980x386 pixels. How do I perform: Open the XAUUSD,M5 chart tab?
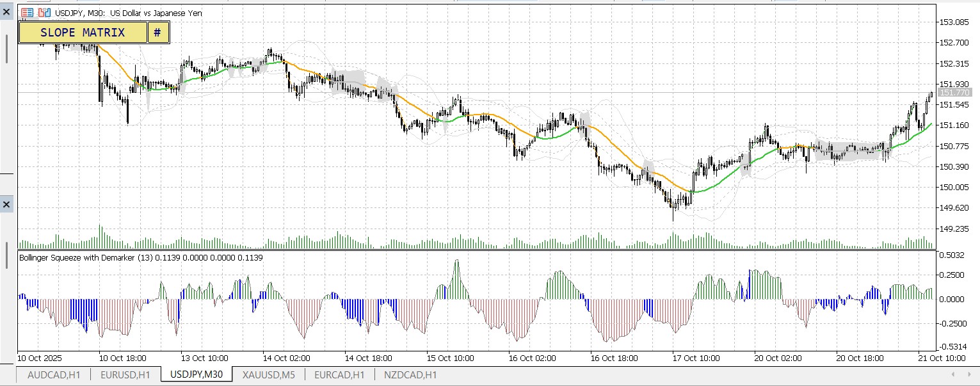click(268, 375)
